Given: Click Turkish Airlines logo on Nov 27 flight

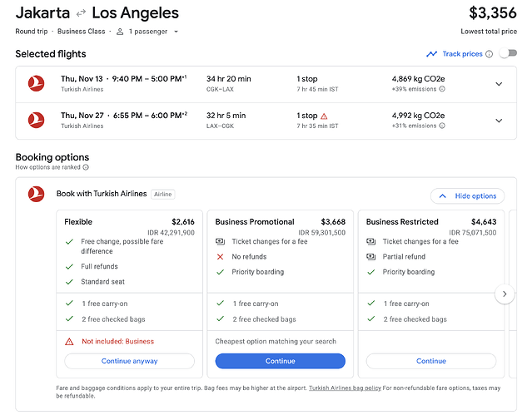Looking at the screenshot, I should (36, 120).
